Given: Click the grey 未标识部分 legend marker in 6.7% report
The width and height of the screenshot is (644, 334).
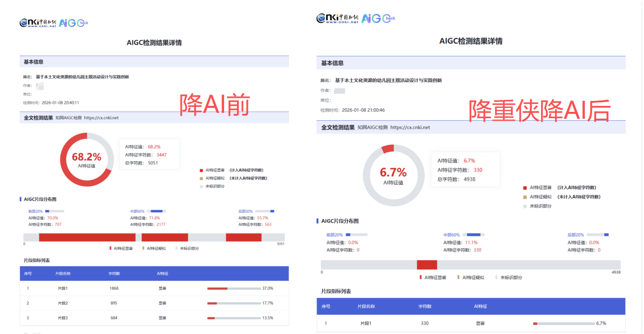Looking at the screenshot, I should coord(525,206).
